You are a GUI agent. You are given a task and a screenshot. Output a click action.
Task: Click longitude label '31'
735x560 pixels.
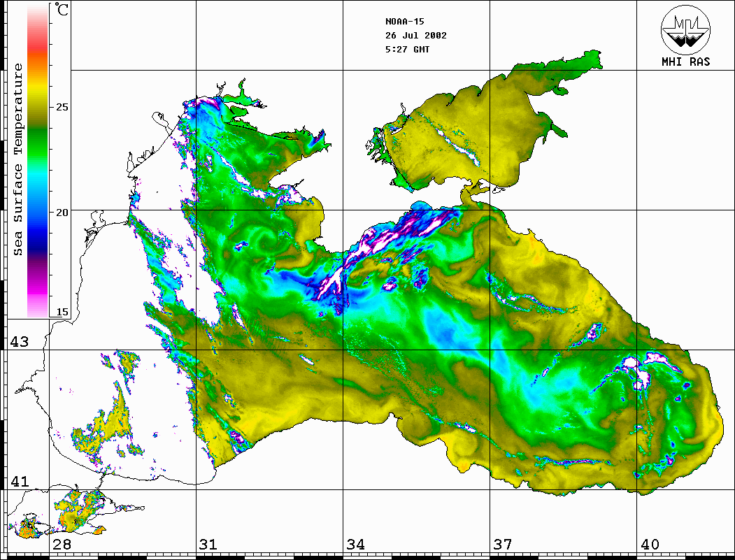[208, 545]
